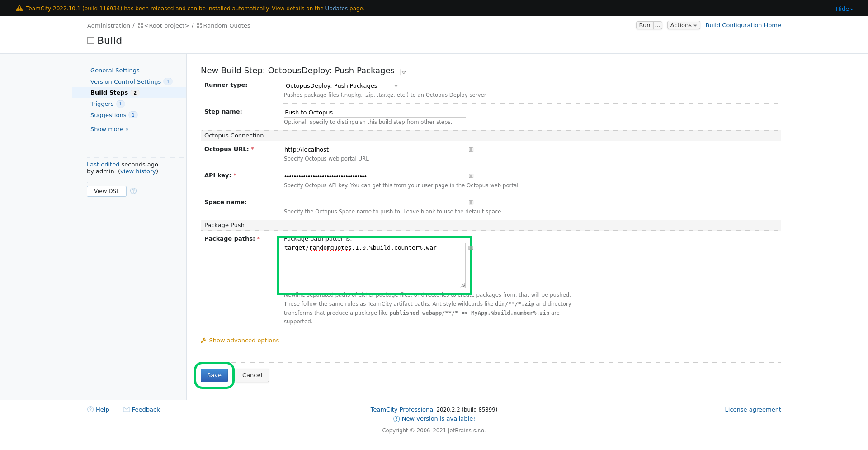The width and height of the screenshot is (868, 450).
Task: Open the Root project breadcrumb link
Action: [x=167, y=25]
